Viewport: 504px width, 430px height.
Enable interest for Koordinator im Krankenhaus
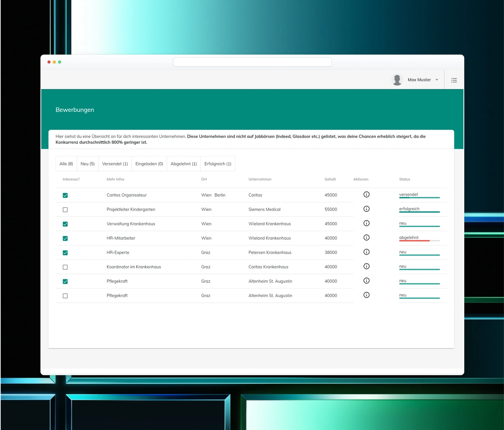[65, 267]
